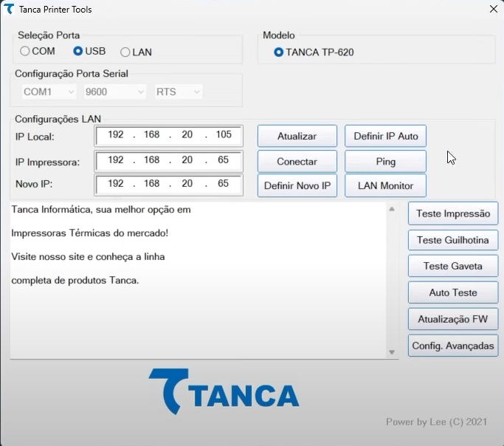Screen dimensions: 504x446
Task: Click the IP Local third octet 20
Action: tap(187, 134)
